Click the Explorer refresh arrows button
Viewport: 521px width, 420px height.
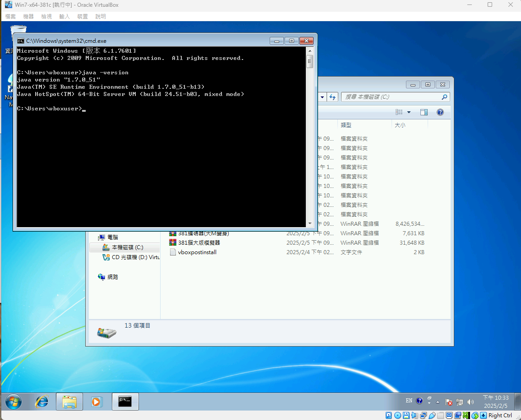pyautogui.click(x=332, y=97)
